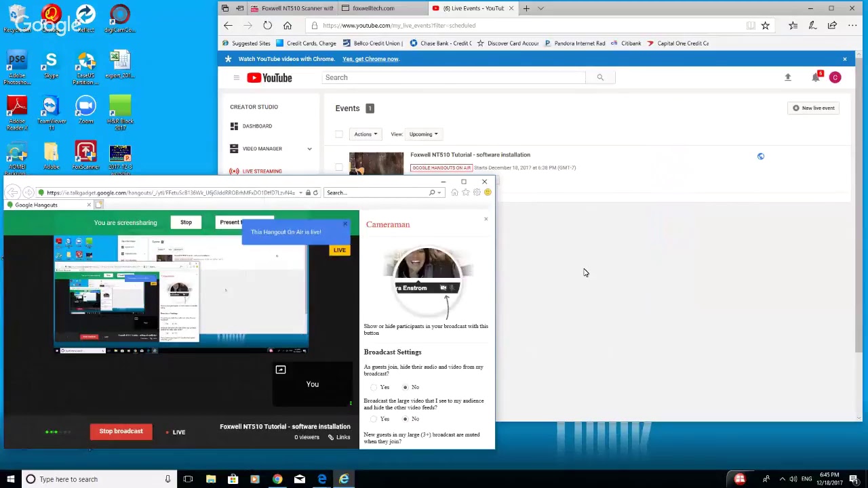Viewport: 868px width, 488px height.
Task: Select the Google Hangouts tab
Action: [49, 205]
